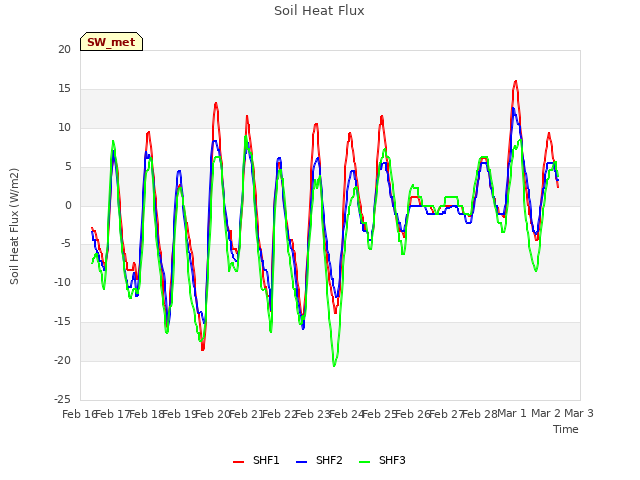This screenshot has width=640, height=480.
Task: Click the green SHF3 legend color marker
Action: tap(364, 462)
